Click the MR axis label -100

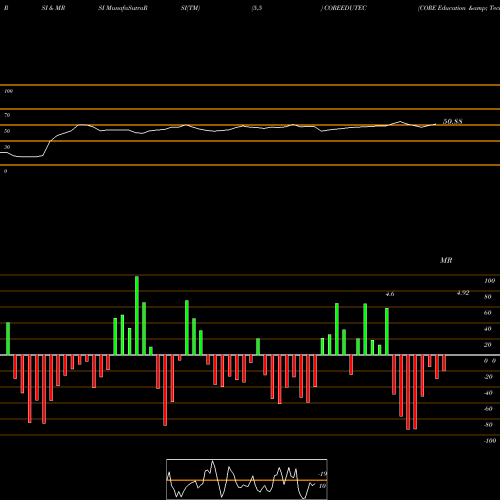point(490,441)
